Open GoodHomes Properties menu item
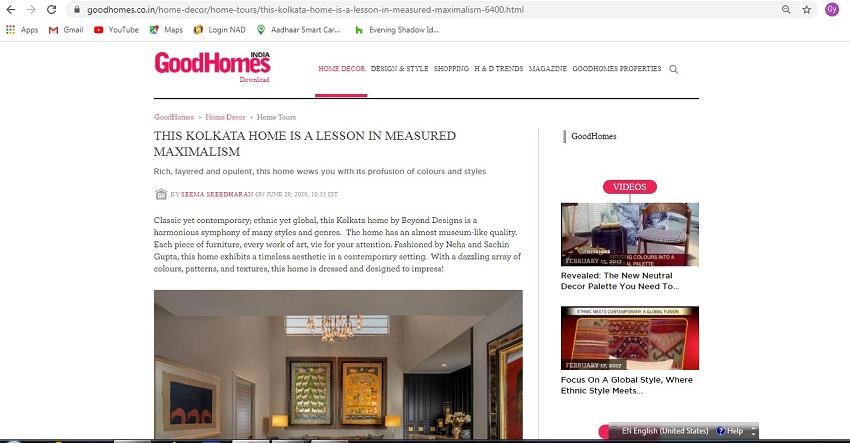The height and width of the screenshot is (443, 850). 617,69
